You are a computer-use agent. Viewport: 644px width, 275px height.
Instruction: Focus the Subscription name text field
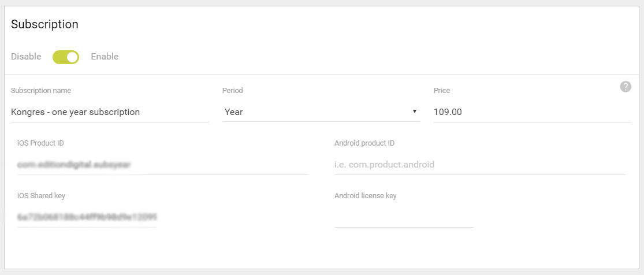(x=110, y=112)
